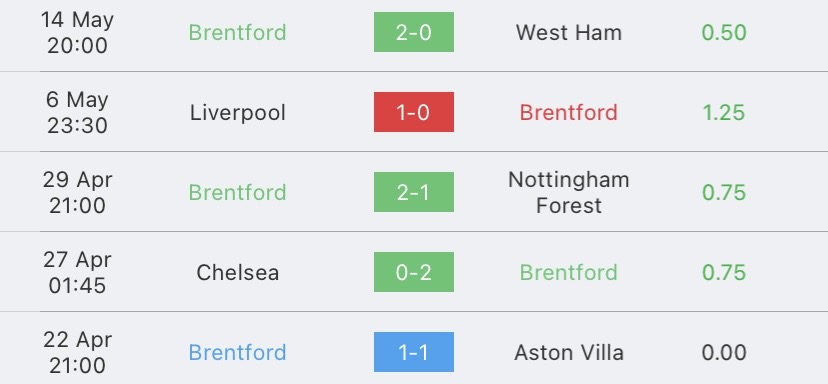Image resolution: width=828 pixels, height=384 pixels.
Task: Open the green 2-1 score badge
Action: [413, 192]
